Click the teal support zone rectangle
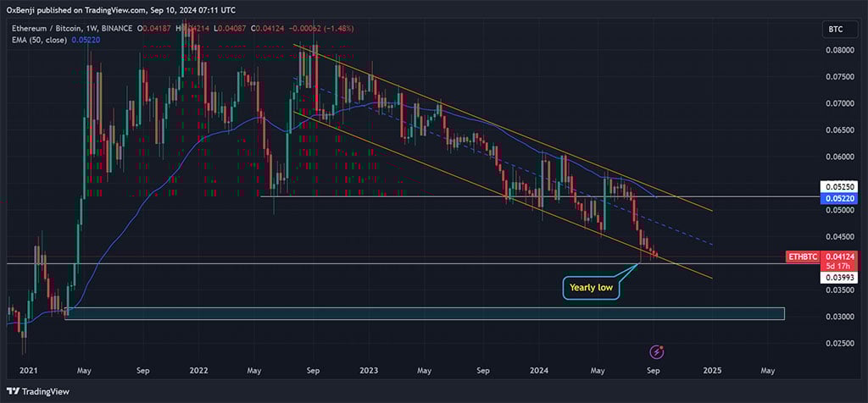Viewport: 868px width, 403px height. coord(425,313)
